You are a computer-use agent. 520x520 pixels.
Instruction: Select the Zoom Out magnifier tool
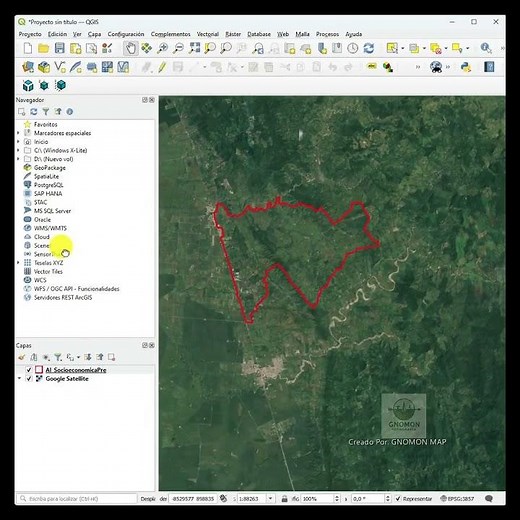point(179,48)
